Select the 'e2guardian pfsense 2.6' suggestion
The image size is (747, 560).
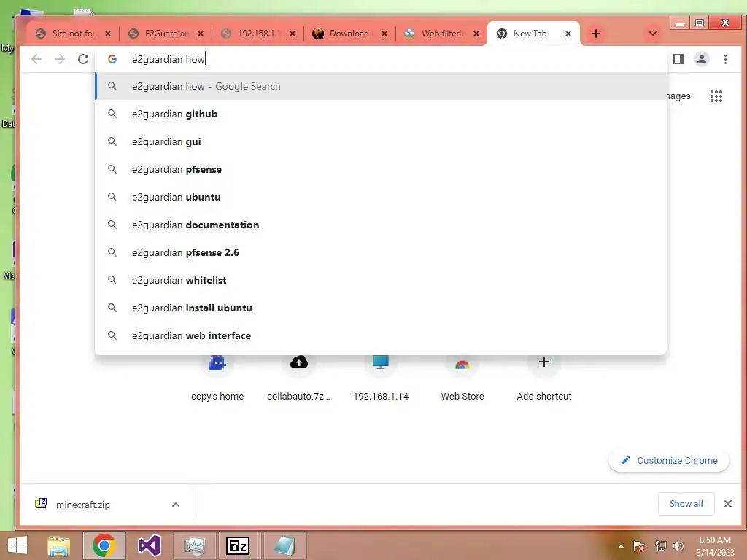point(381,252)
